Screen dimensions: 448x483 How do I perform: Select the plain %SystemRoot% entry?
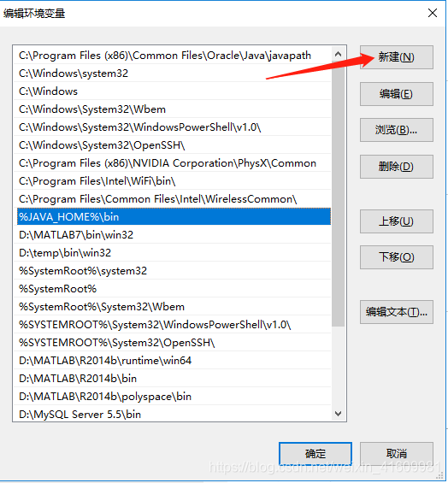172,289
